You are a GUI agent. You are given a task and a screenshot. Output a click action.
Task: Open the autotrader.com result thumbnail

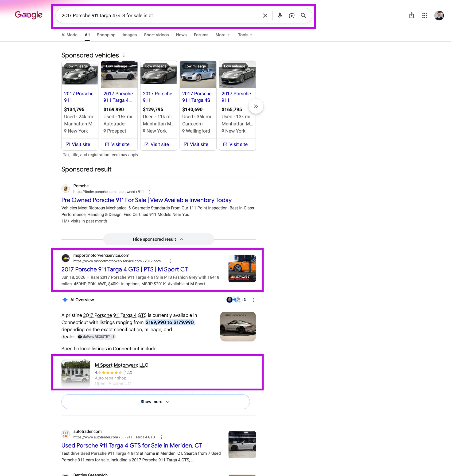coord(242,445)
